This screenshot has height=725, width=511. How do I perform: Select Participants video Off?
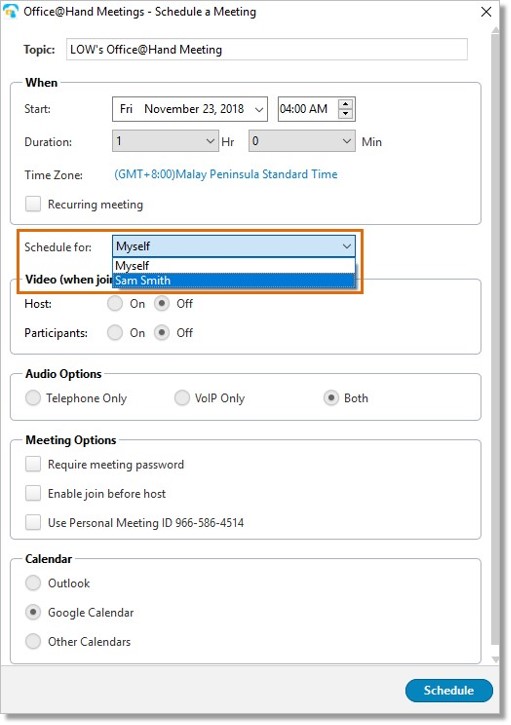(x=161, y=333)
